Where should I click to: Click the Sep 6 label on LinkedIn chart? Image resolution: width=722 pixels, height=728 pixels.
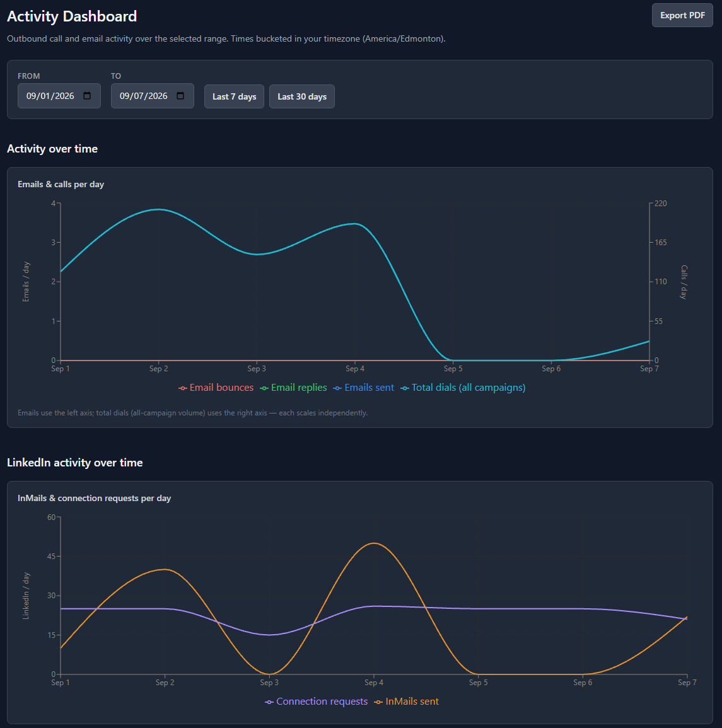583,683
